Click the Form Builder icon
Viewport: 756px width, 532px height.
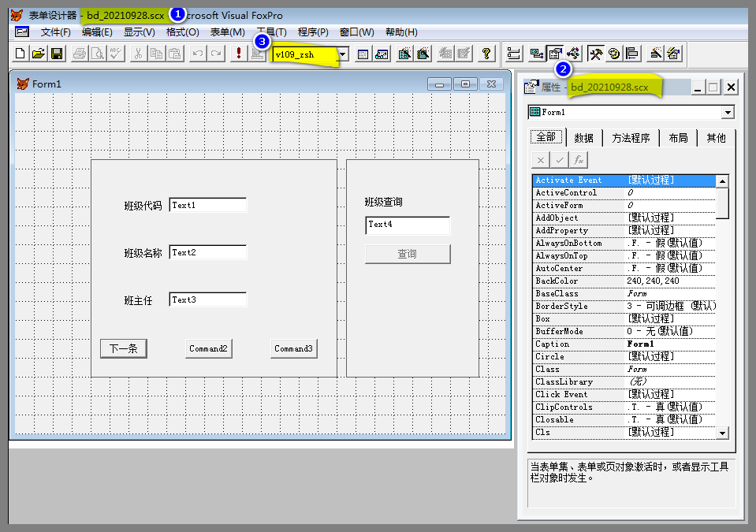[655, 54]
